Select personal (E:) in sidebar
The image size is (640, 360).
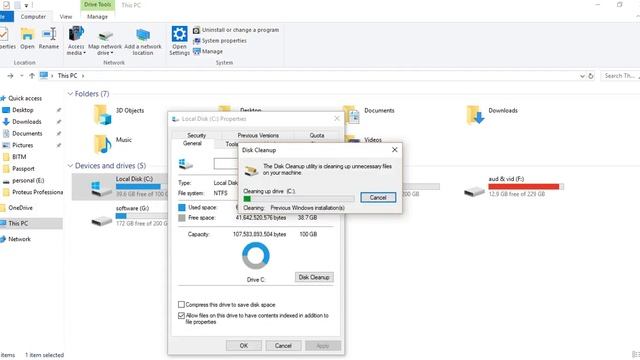coord(28,180)
